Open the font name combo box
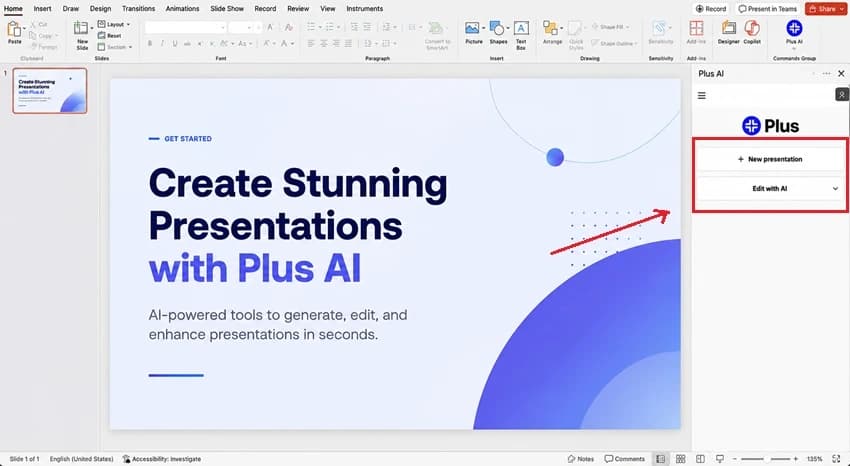Image resolution: width=850 pixels, height=466 pixels. 185,27
